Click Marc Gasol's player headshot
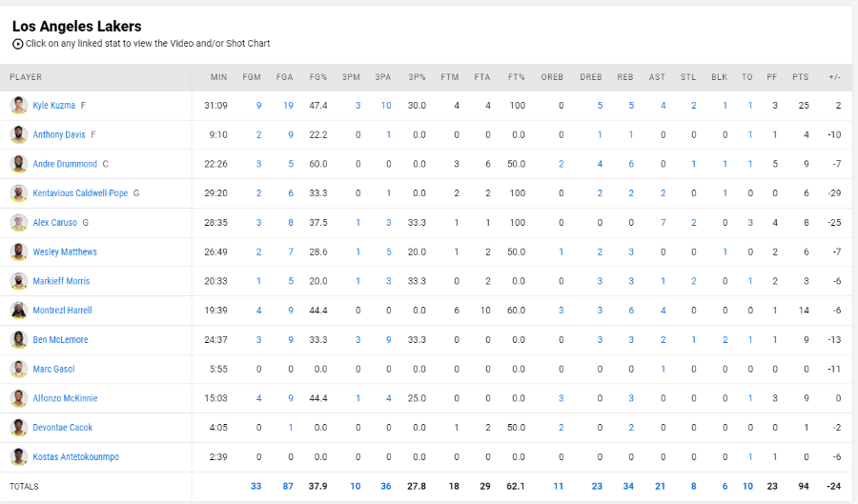Image resolution: width=858 pixels, height=504 pixels. click(19, 369)
